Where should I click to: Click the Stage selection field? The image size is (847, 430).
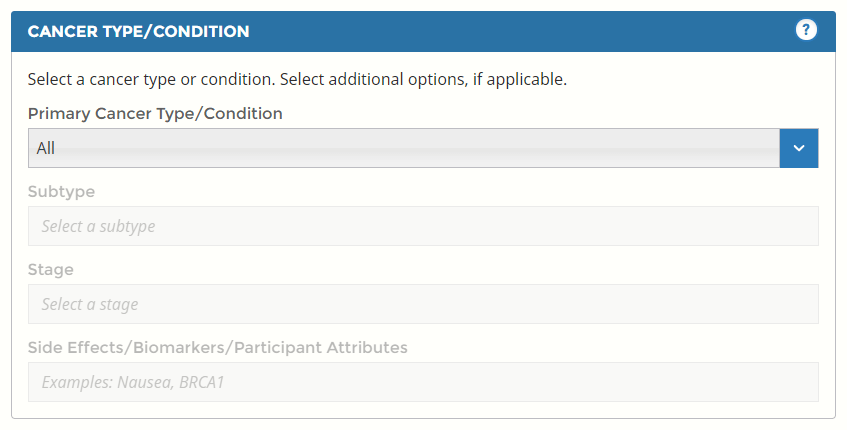(423, 304)
